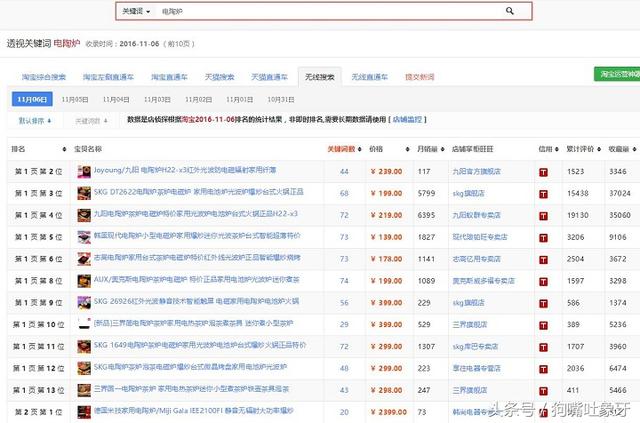Sort by 累计评价 column arrows
This screenshot has width=640, height=423.
pos(599,149)
